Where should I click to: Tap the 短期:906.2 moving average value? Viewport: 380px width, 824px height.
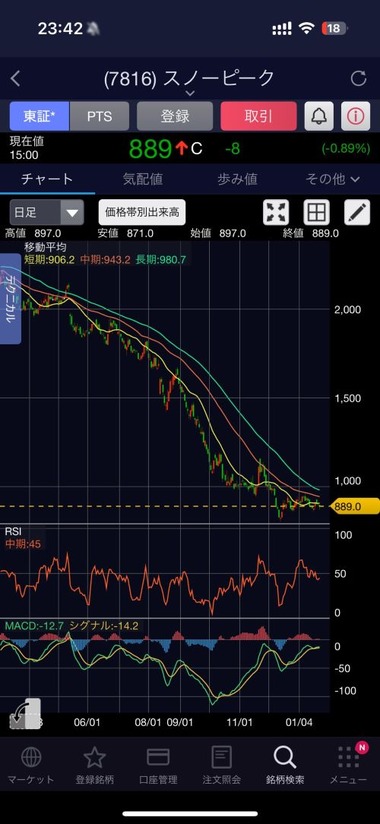tap(50, 259)
